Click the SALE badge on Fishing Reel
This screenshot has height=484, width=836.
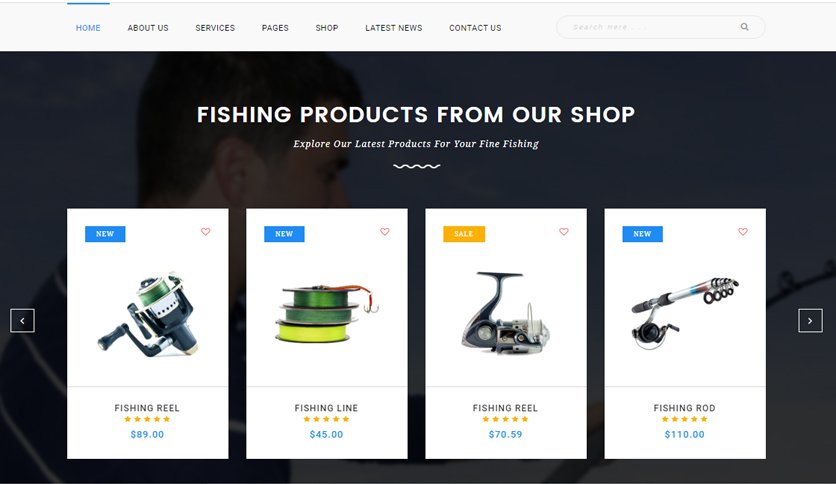(464, 234)
